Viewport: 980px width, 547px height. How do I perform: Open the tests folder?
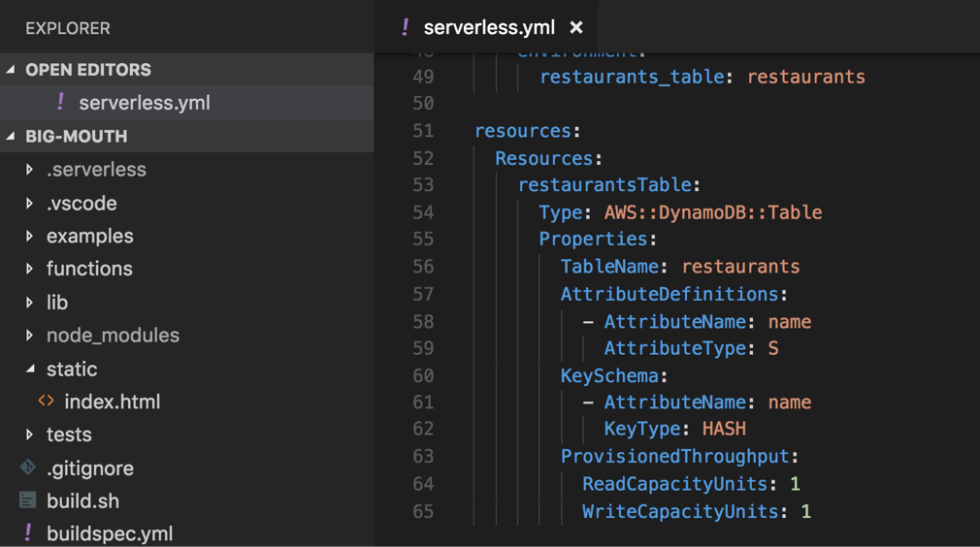coord(69,434)
